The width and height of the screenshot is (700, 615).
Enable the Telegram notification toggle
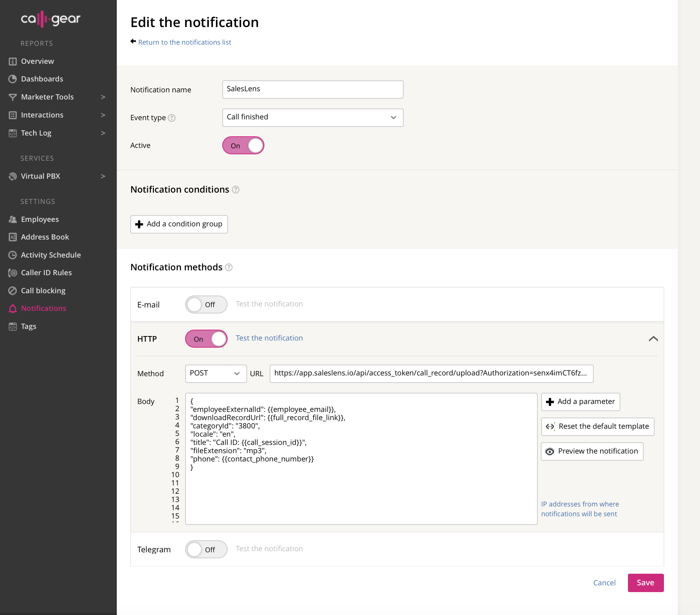point(206,550)
